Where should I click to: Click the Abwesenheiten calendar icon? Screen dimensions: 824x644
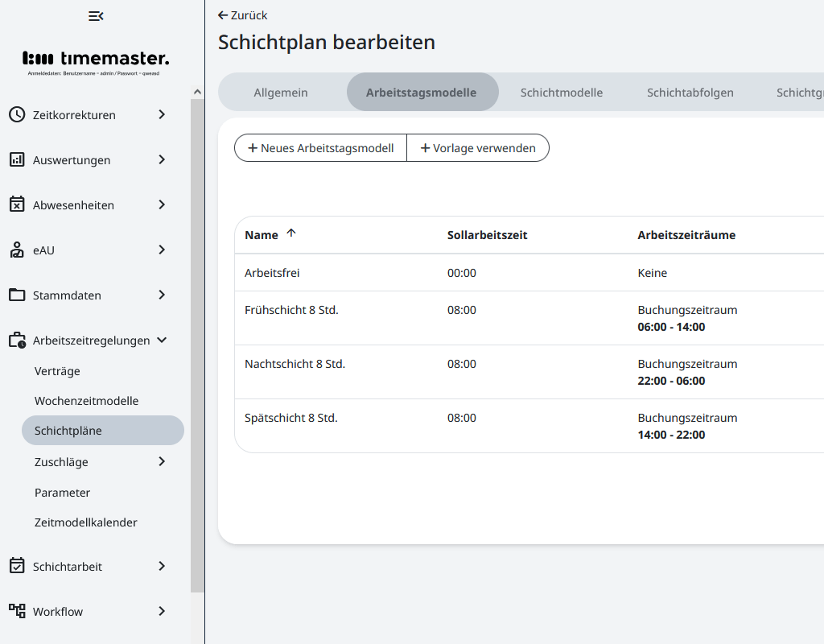(17, 204)
